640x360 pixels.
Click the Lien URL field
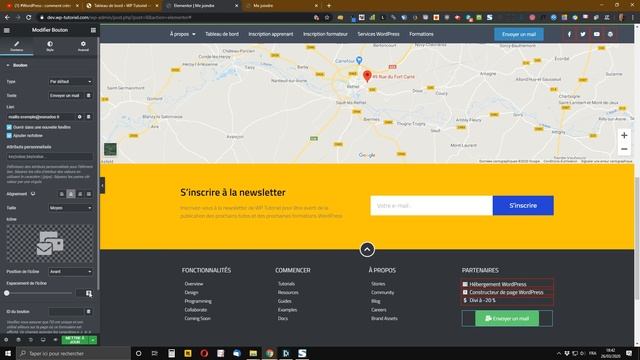coord(40,117)
